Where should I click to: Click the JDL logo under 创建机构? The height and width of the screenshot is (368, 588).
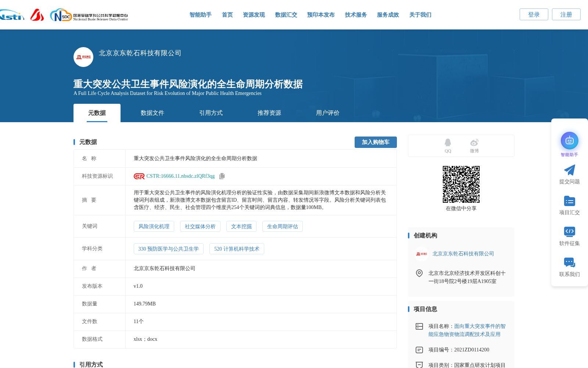(422, 254)
